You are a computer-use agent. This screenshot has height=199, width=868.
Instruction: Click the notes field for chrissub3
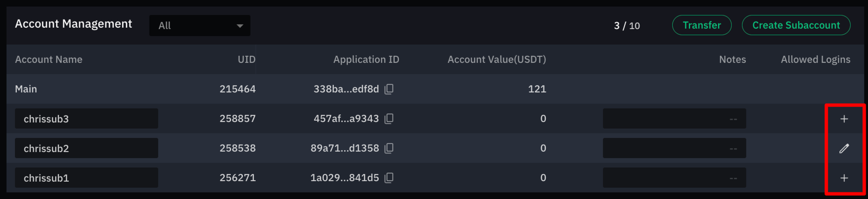click(675, 119)
